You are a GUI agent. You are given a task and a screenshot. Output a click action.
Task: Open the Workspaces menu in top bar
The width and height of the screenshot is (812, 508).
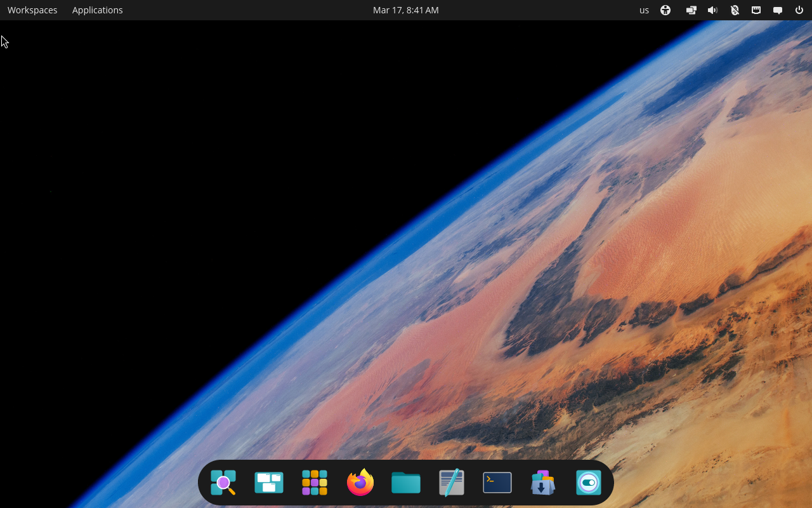click(32, 10)
